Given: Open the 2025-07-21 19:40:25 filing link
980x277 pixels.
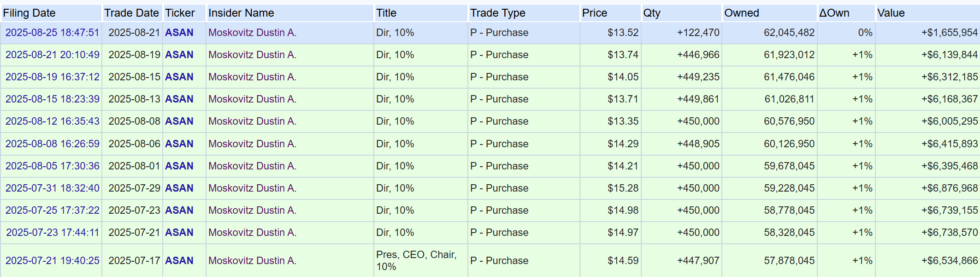Looking at the screenshot, I should tap(52, 261).
